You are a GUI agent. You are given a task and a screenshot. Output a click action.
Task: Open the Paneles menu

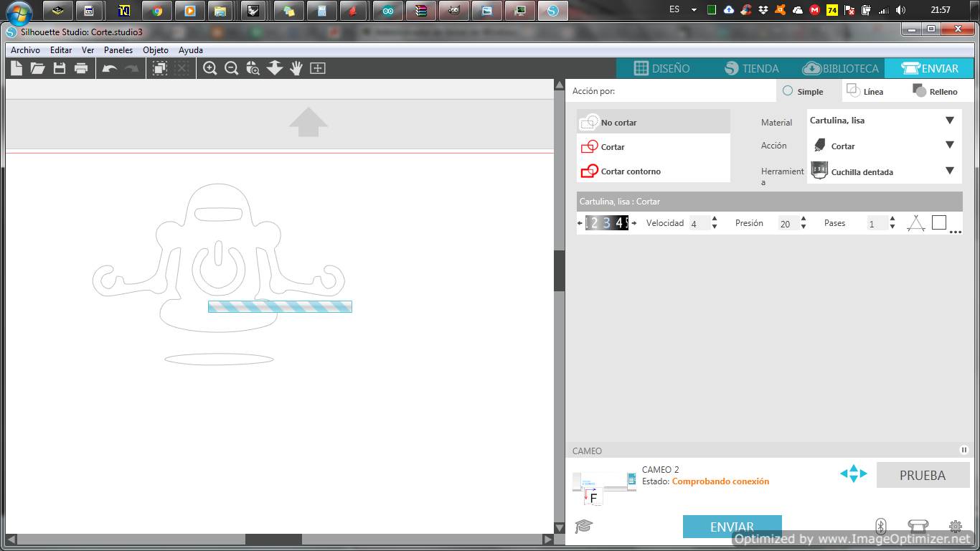[118, 50]
